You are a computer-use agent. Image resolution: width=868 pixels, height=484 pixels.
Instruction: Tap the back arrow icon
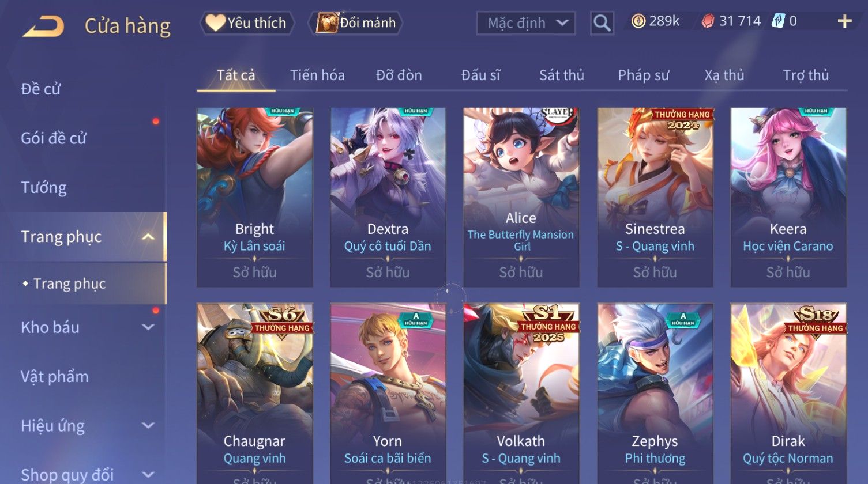[x=43, y=26]
